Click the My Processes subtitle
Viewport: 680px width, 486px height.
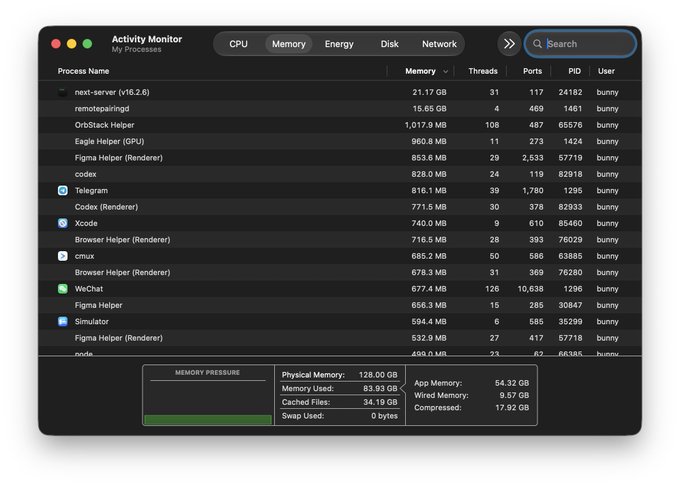pos(136,49)
